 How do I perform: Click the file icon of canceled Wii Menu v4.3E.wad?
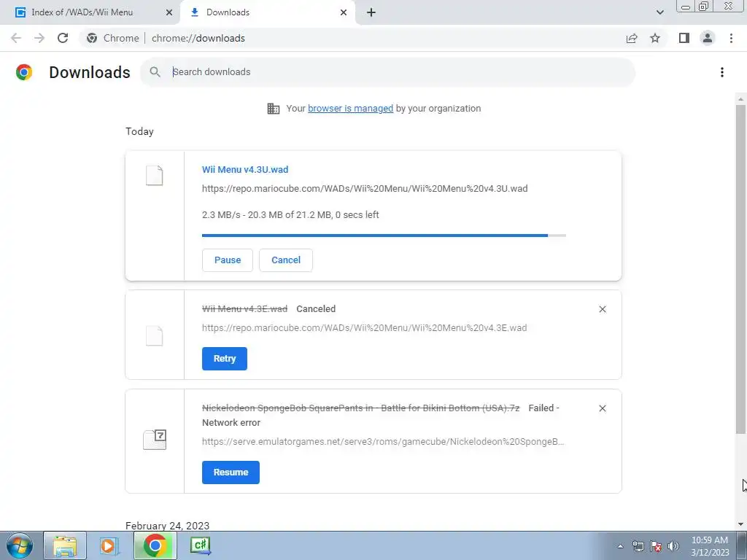click(x=155, y=335)
